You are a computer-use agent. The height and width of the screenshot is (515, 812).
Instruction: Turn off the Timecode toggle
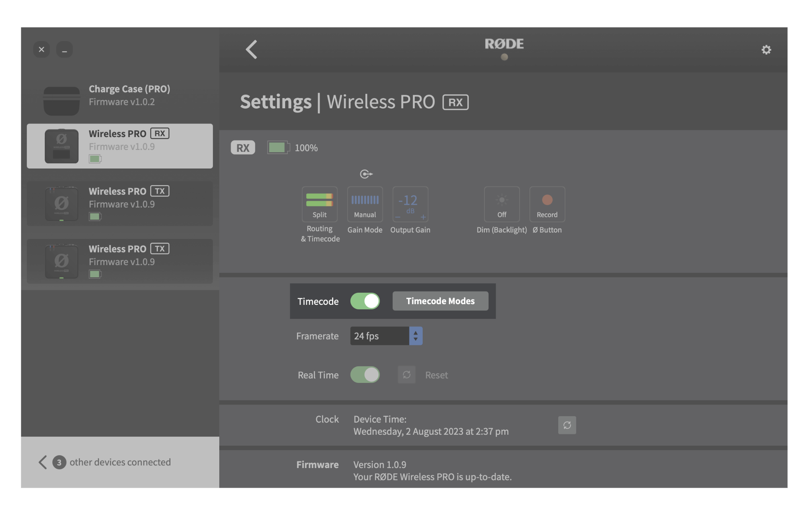tap(365, 301)
